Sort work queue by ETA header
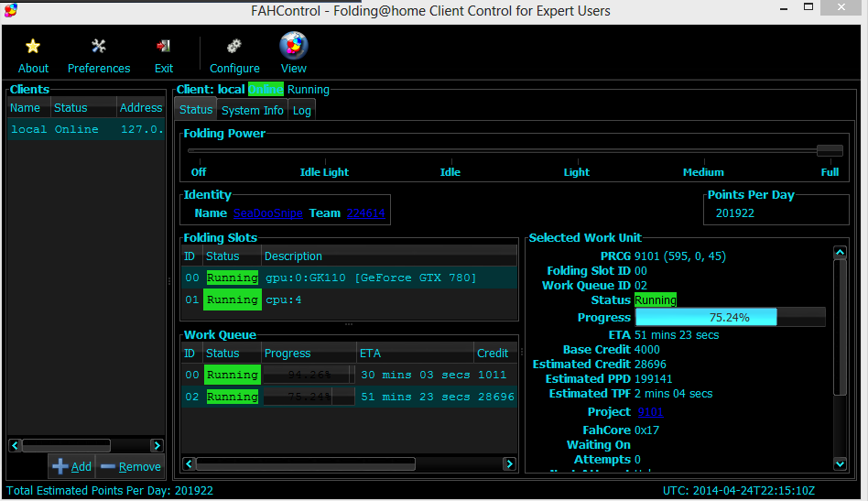This screenshot has width=868, height=501. coord(415,354)
